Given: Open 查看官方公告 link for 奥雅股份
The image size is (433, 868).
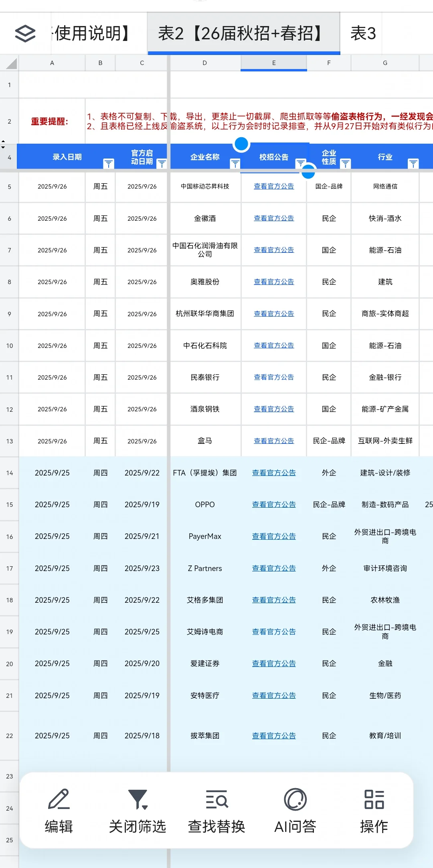Looking at the screenshot, I should pyautogui.click(x=274, y=282).
